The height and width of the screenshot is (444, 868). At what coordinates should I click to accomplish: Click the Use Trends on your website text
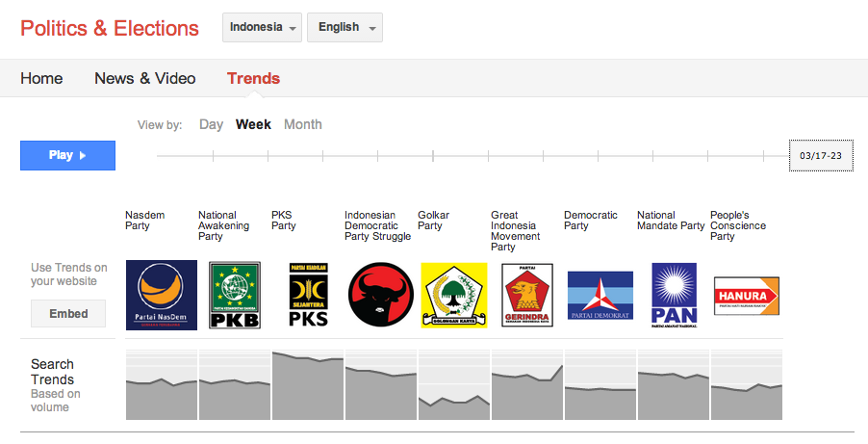click(x=69, y=274)
